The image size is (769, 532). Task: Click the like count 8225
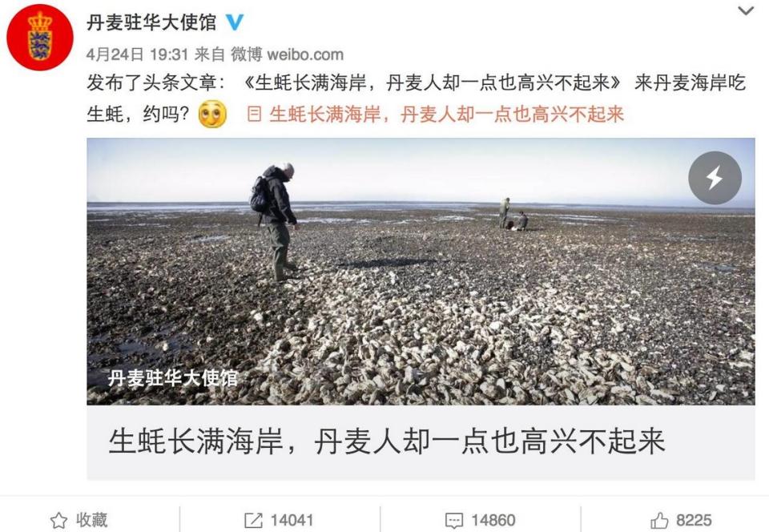[x=694, y=520]
